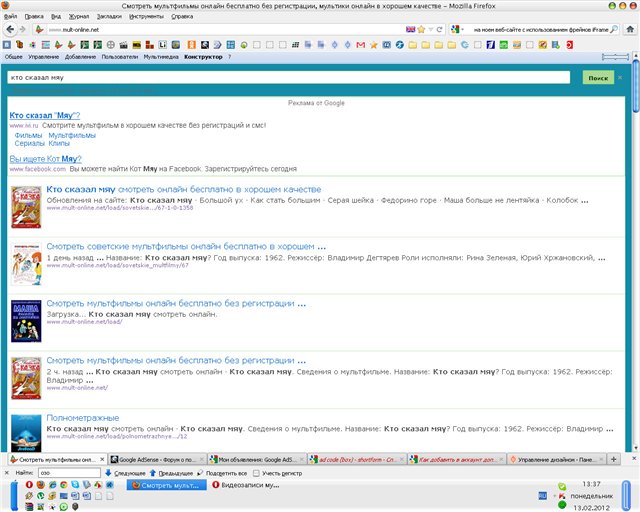Open the Закладки menu
Screen dimensions: 640x512
point(111,17)
